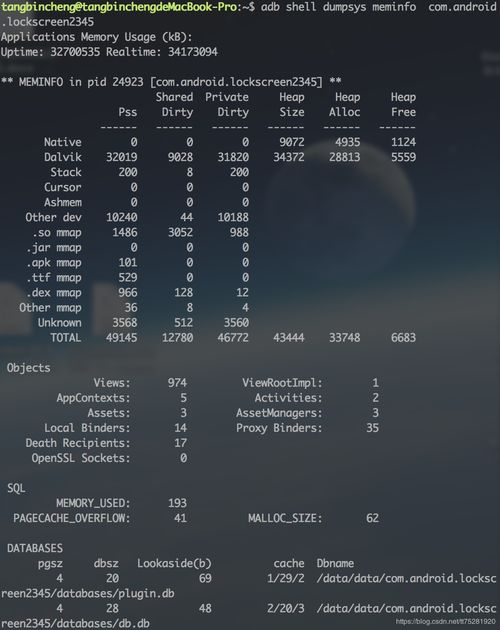The image size is (500, 630).
Task: Click the TOTAL Pss value 49145
Action: click(121, 338)
